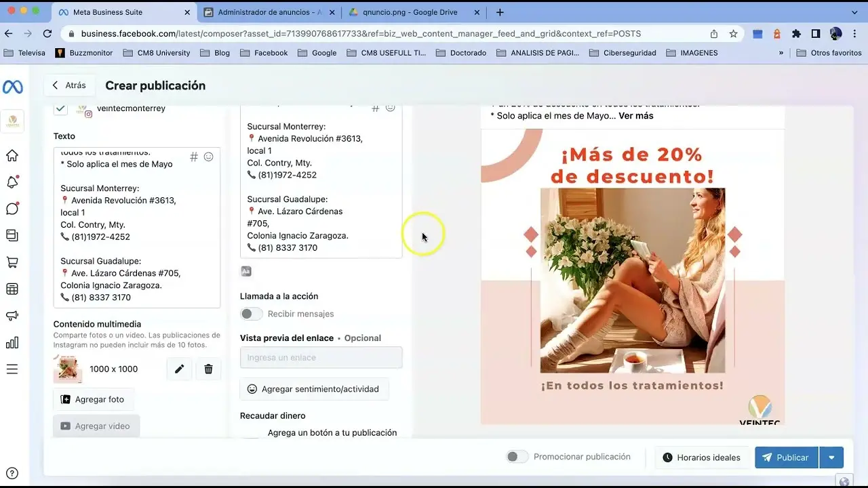Open the Inbox chat bubble icon
Image resolution: width=868 pixels, height=488 pixels.
pos(12,209)
